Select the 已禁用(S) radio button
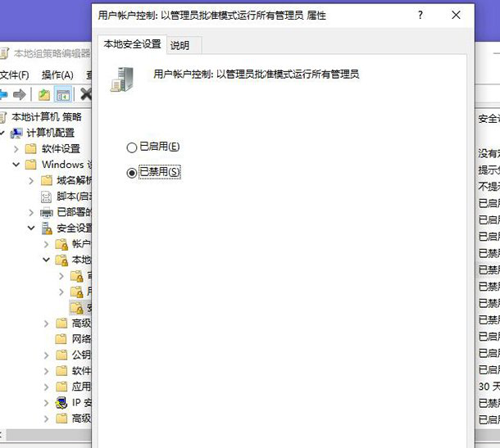 click(132, 173)
